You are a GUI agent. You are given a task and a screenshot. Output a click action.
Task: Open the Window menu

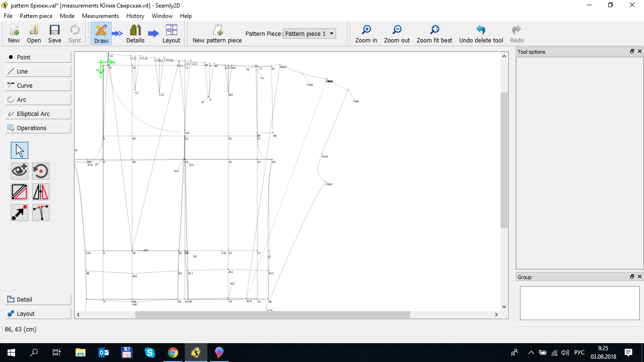point(162,16)
